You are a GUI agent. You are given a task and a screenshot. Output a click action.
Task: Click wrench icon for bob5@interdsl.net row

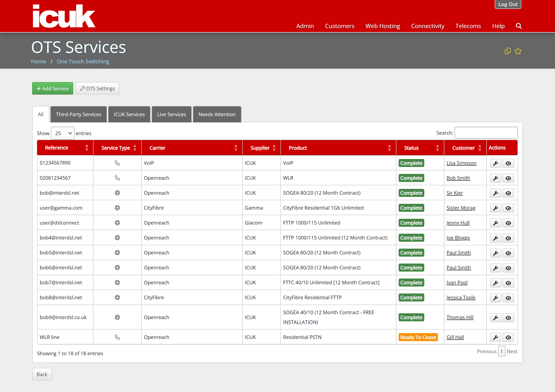495,253
